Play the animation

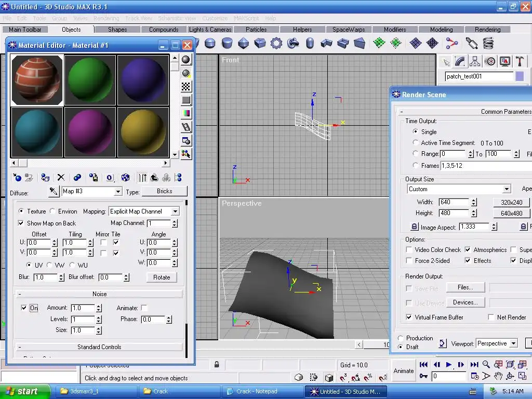[448, 364]
